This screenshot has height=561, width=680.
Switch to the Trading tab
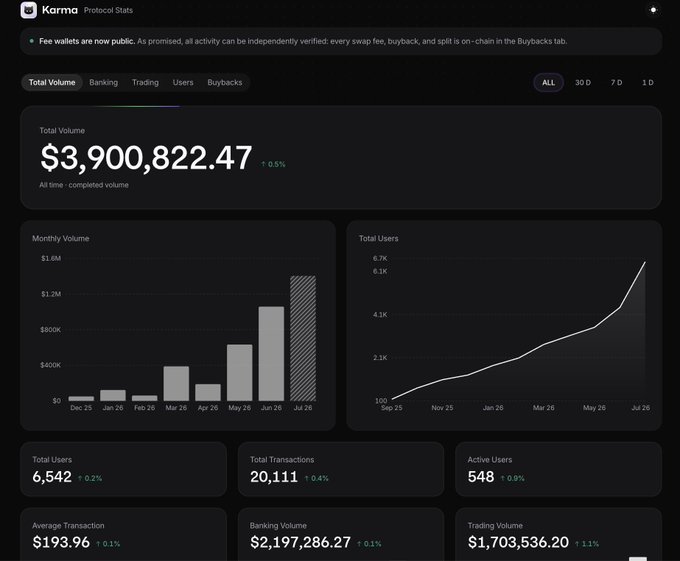[145, 82]
